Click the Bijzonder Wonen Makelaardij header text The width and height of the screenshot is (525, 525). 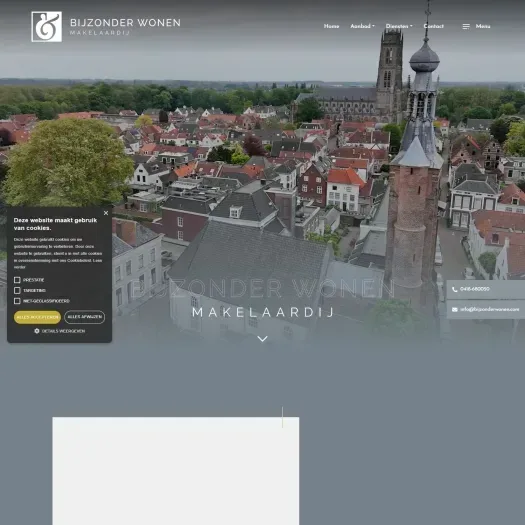125,26
